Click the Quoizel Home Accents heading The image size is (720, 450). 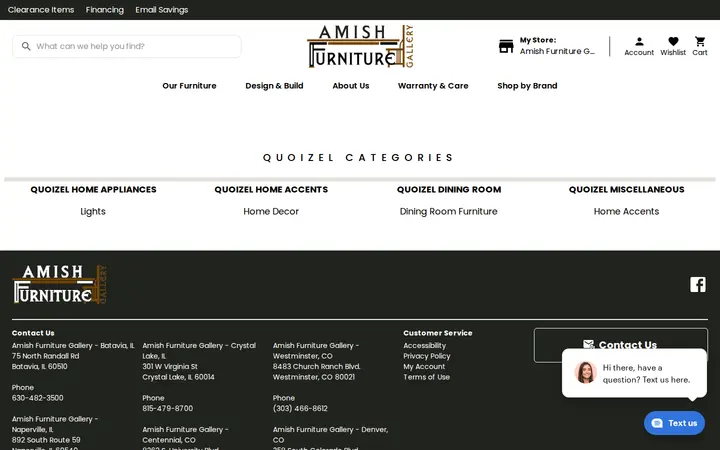tap(271, 190)
